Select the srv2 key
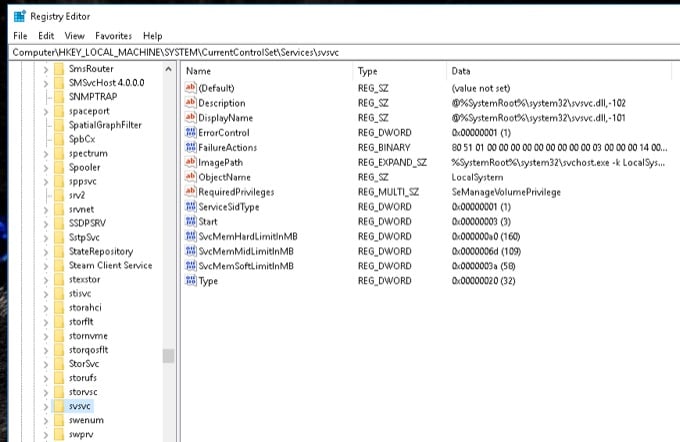This screenshot has height=442, width=680. tap(77, 195)
